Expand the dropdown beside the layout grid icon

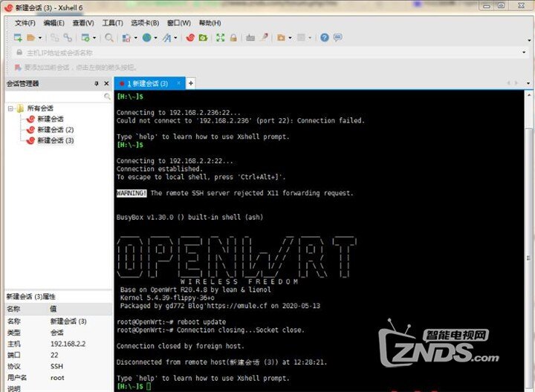coord(310,38)
